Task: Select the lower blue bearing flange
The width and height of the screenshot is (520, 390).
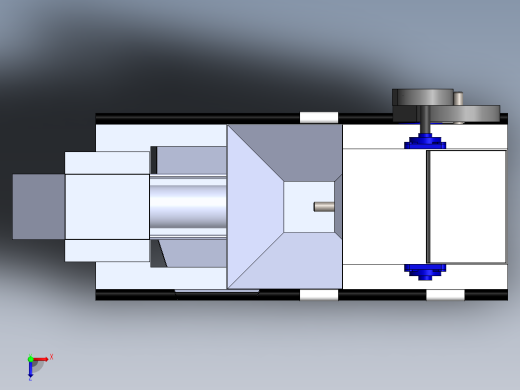Action: pos(425,272)
